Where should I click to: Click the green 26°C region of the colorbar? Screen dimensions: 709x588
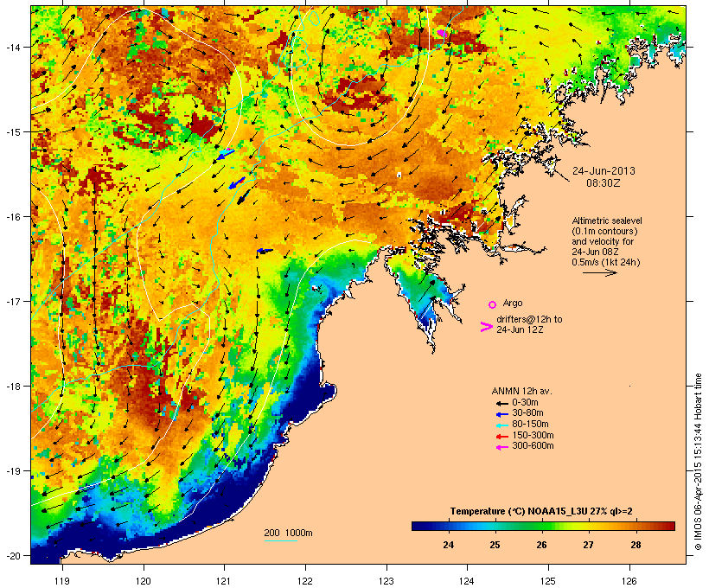pyautogui.click(x=542, y=526)
